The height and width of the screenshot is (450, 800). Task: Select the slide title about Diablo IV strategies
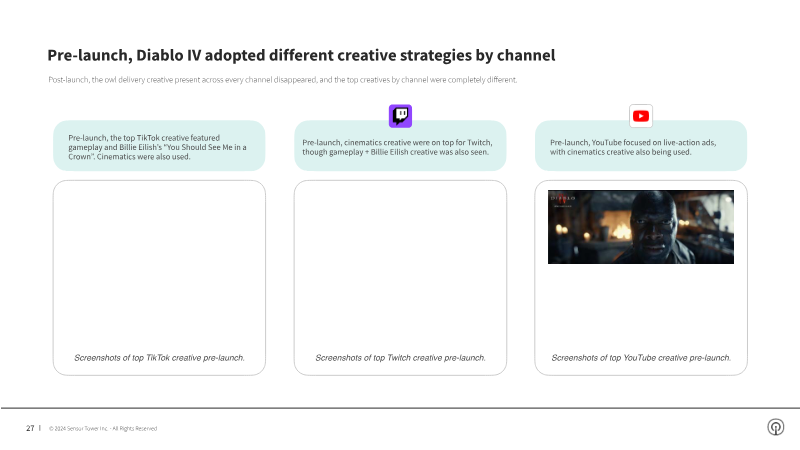point(301,55)
